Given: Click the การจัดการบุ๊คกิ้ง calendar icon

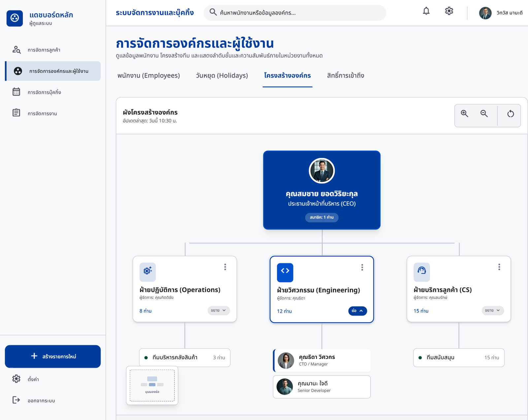Looking at the screenshot, I should 16,92.
